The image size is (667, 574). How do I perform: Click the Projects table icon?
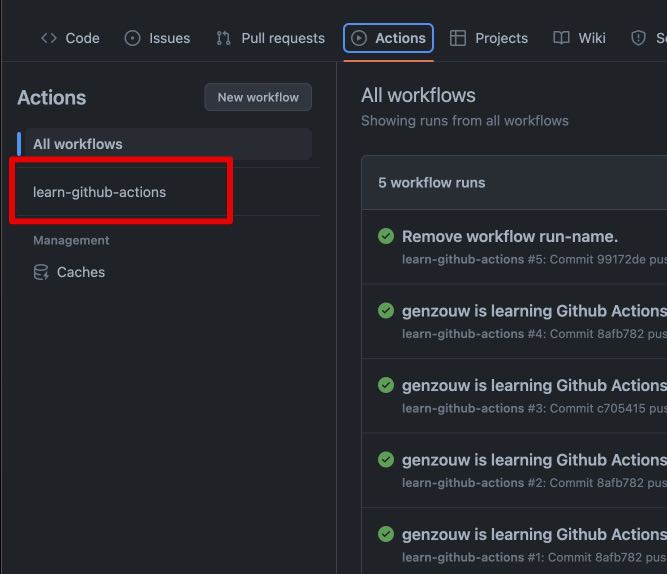pyautogui.click(x=458, y=38)
